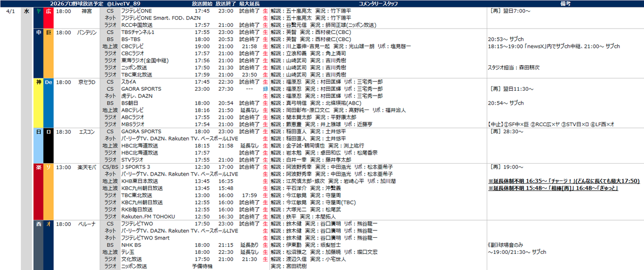Click the 予備待機 cell
Viewport: 644px width, 270px height.
201,266
